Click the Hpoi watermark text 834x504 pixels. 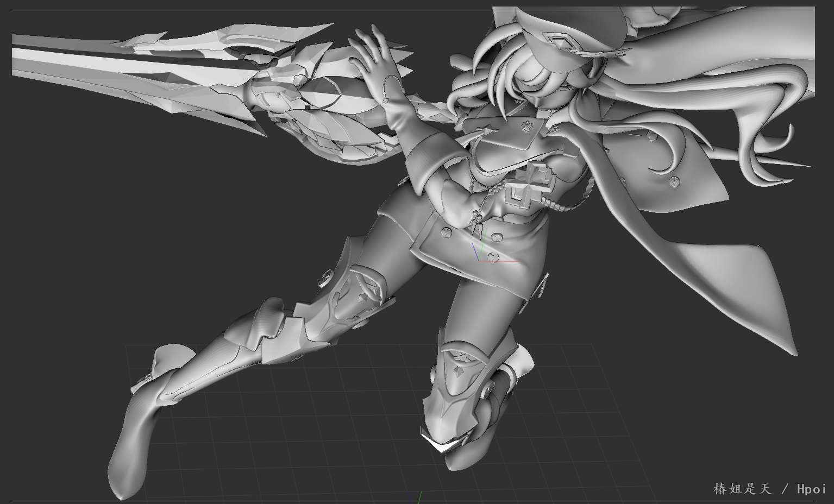811,488
